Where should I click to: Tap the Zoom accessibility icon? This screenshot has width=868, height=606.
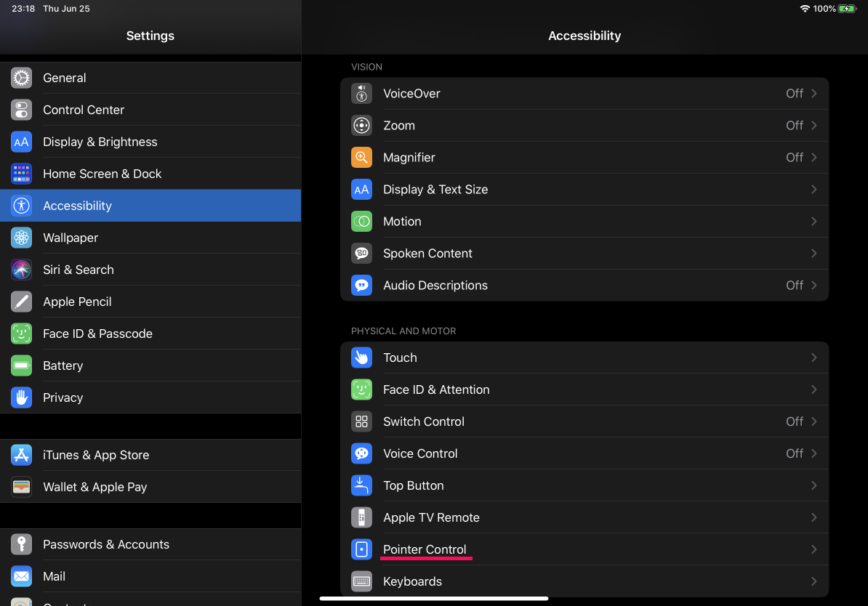(x=361, y=126)
